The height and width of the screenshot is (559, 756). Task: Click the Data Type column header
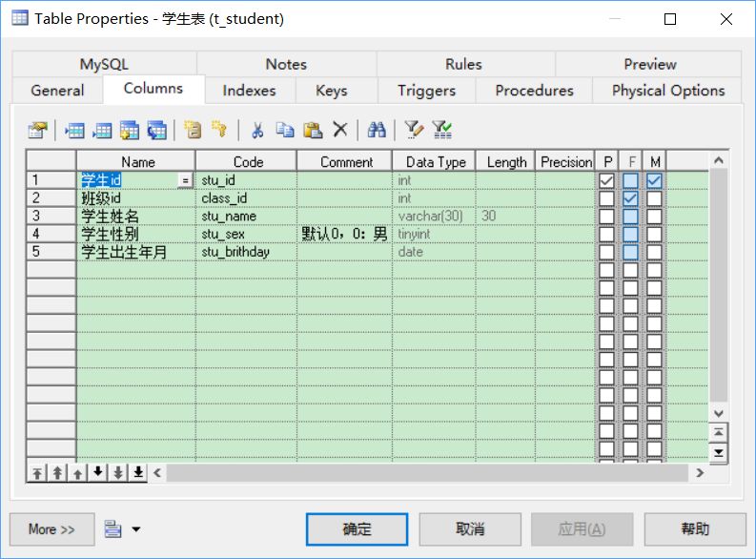(434, 161)
